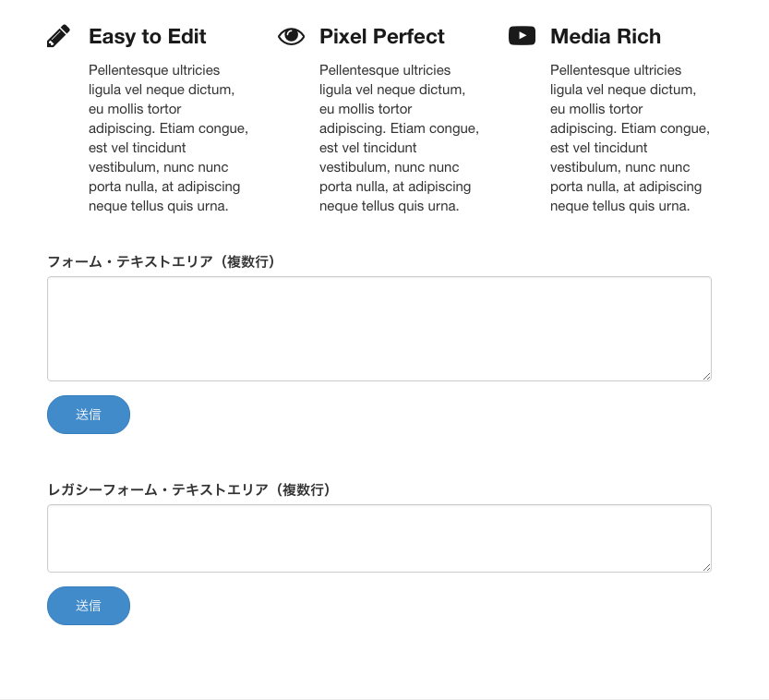Viewport: 769px width, 700px height.
Task: Focus the レガシーフォーム text area
Action: coord(379,538)
